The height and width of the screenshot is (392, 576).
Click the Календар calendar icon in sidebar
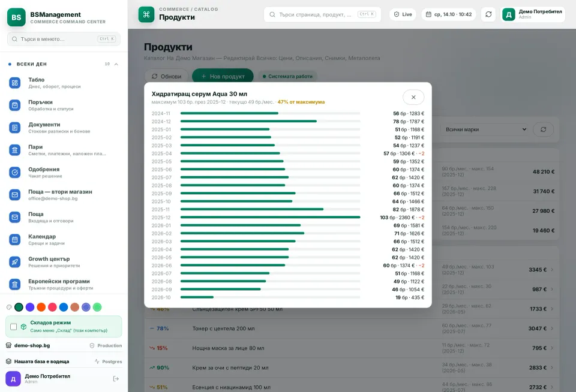point(14,240)
